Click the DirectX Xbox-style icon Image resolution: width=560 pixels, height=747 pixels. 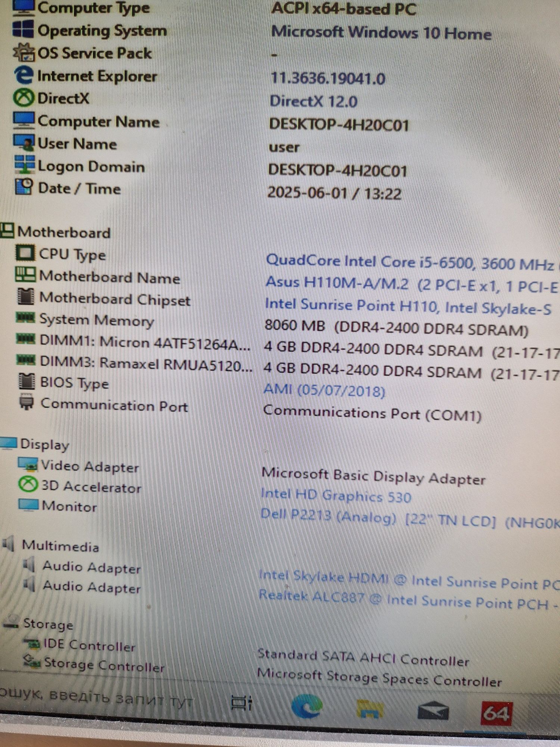24,97
